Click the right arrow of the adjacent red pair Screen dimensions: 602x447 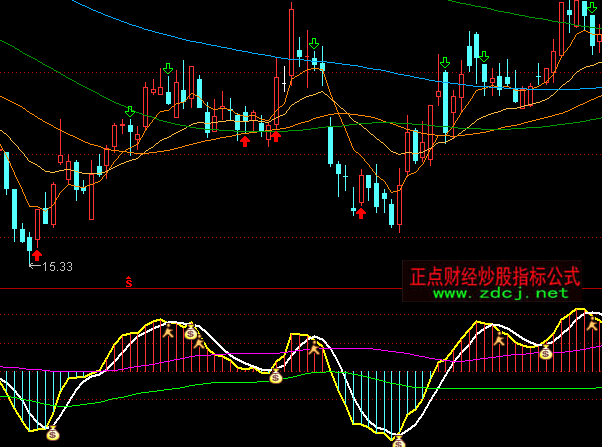pyautogui.click(x=276, y=135)
